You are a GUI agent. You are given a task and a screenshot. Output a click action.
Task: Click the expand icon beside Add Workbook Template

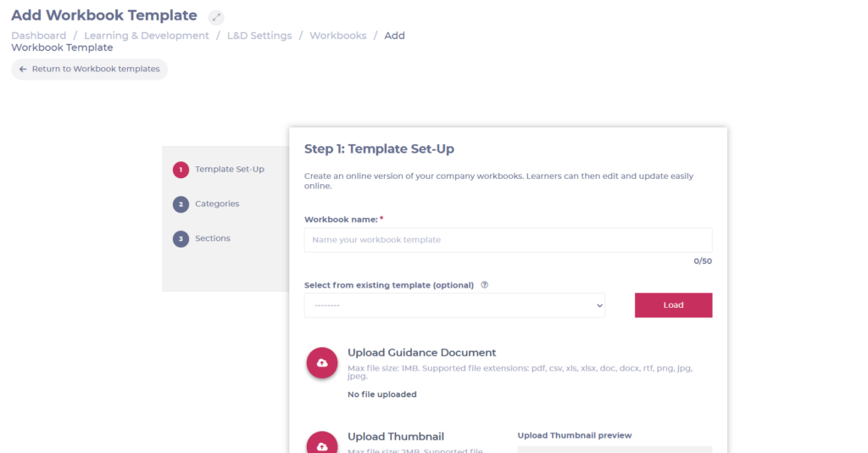[216, 18]
